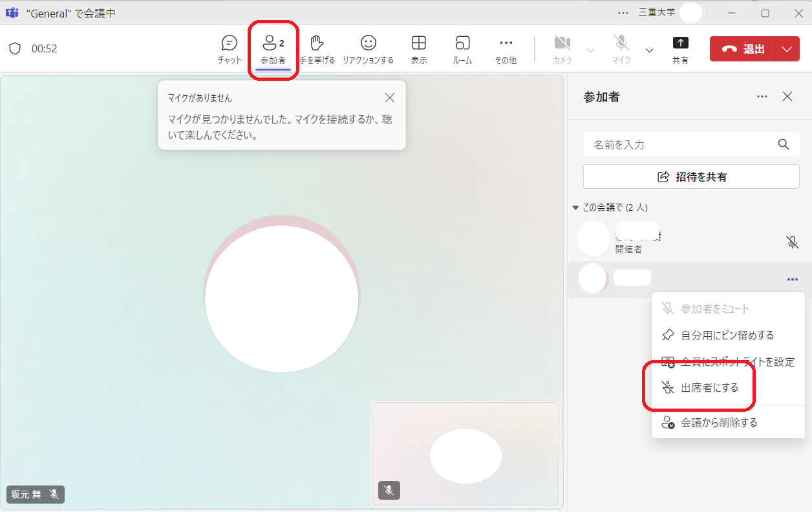Dismiss the マイクがありません notification

coord(389,98)
